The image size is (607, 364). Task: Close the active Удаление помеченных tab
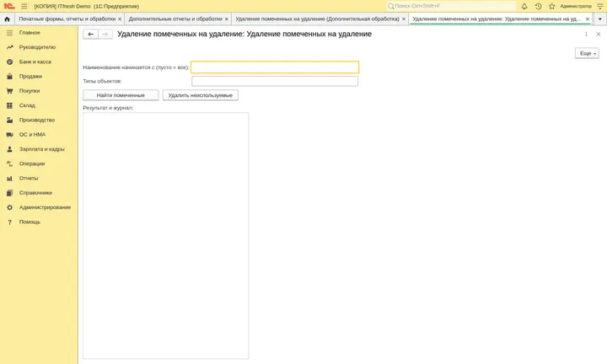pos(588,19)
